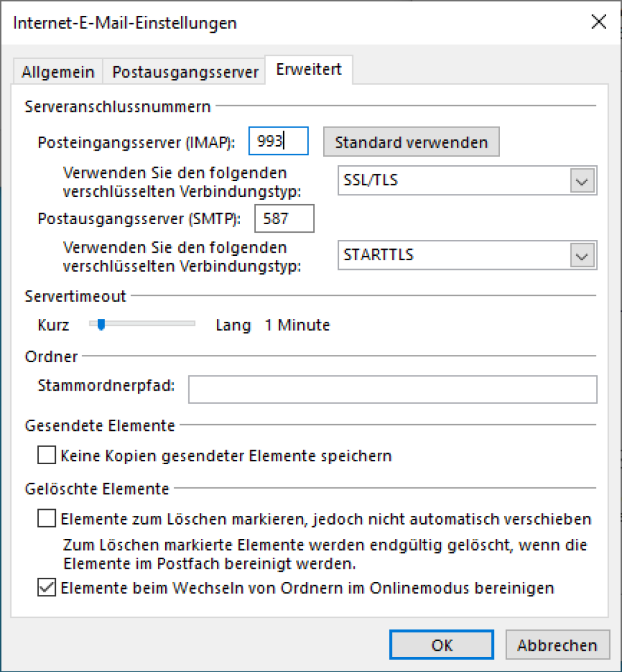
Task: Focus the IMAP port field showing 993
Action: [x=278, y=142]
